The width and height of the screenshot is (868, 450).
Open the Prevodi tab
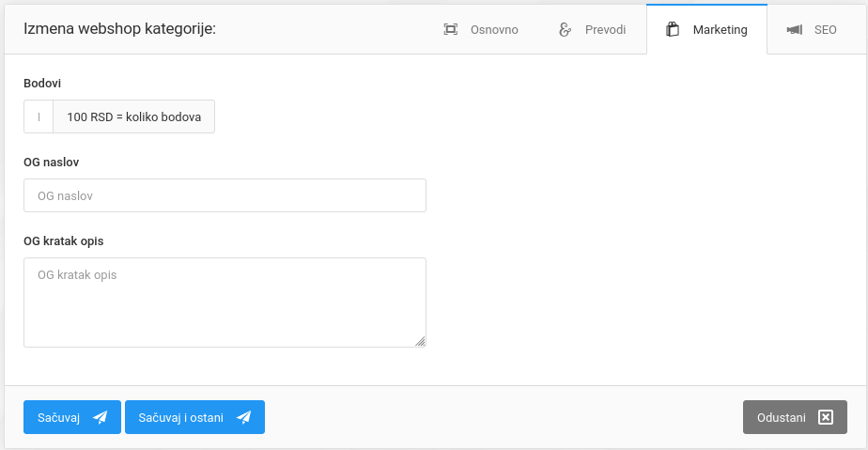click(x=605, y=30)
